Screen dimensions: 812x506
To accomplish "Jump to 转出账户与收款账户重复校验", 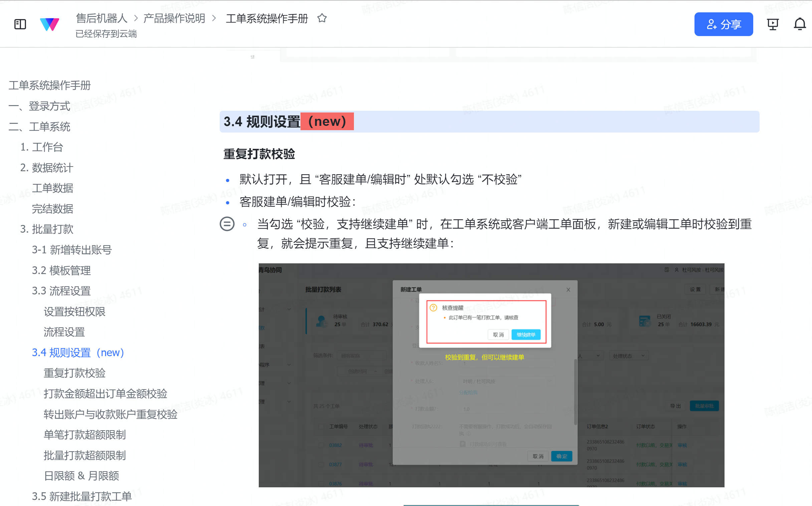I will 111,415.
